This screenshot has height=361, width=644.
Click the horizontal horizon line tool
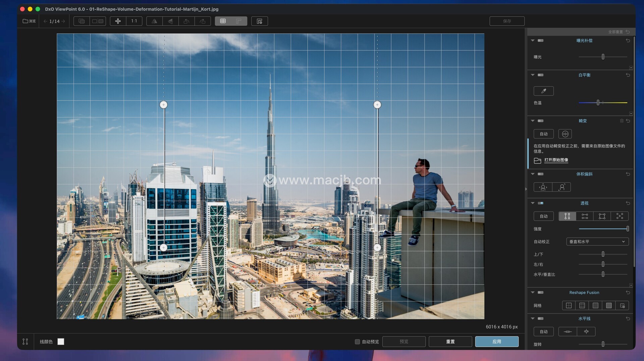click(568, 332)
